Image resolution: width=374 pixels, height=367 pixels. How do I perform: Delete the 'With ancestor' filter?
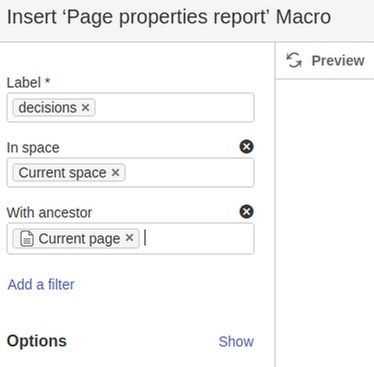247,212
